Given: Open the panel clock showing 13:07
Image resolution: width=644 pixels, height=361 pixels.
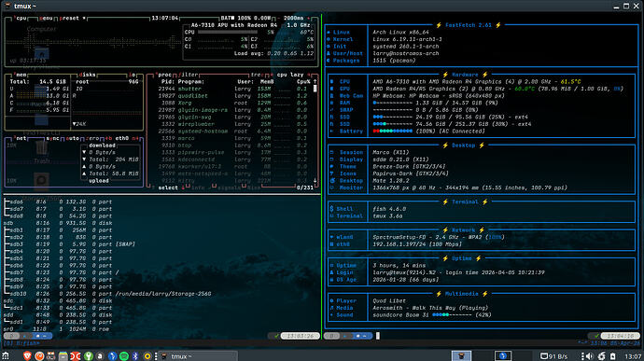Looking at the screenshot, I should tap(633, 356).
